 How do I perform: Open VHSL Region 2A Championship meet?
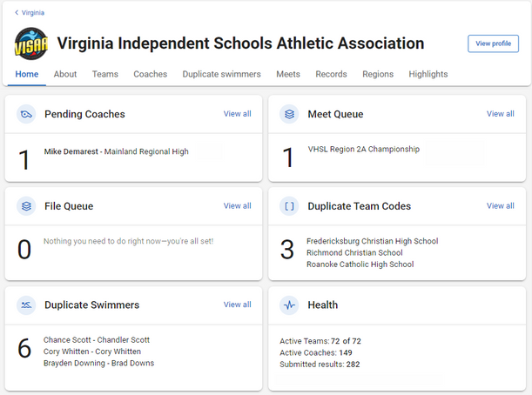click(x=364, y=149)
